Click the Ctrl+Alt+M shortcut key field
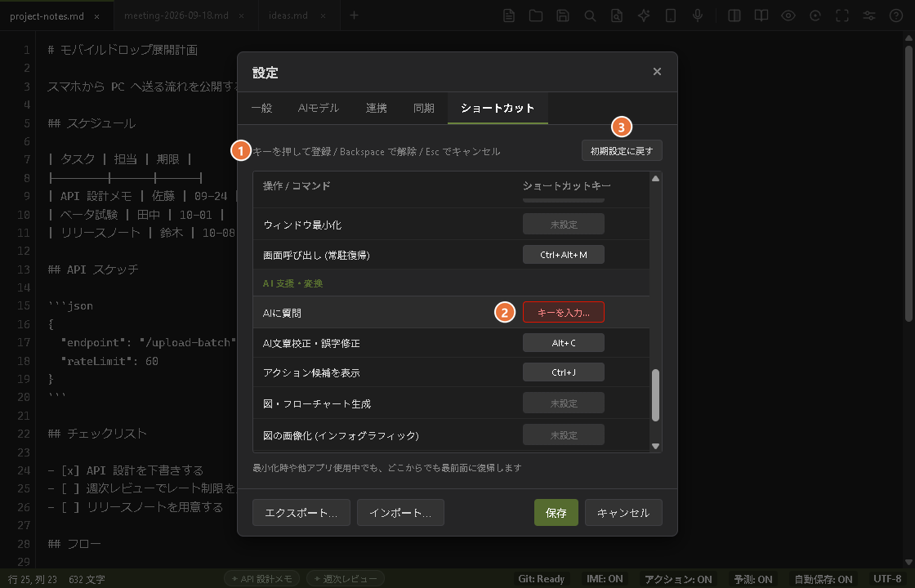This screenshot has width=915, height=588. pos(563,254)
